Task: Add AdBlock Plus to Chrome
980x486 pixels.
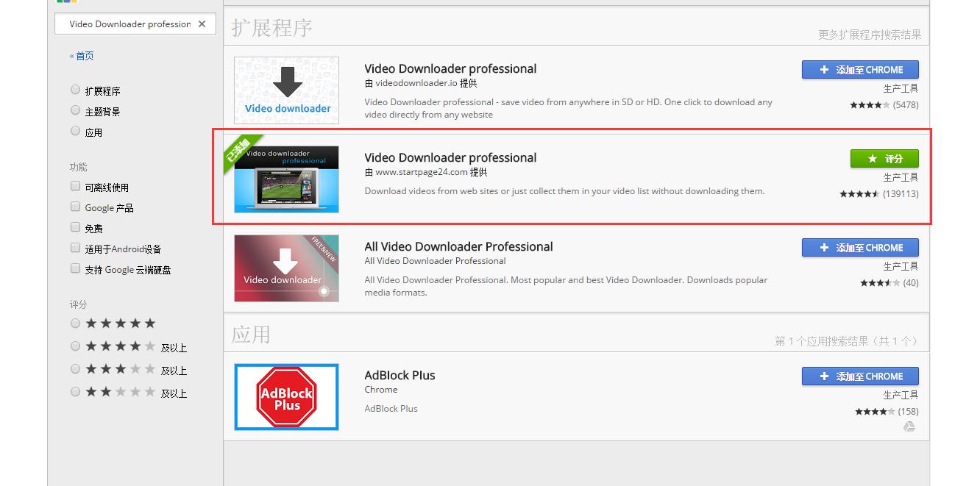Action: click(860, 376)
